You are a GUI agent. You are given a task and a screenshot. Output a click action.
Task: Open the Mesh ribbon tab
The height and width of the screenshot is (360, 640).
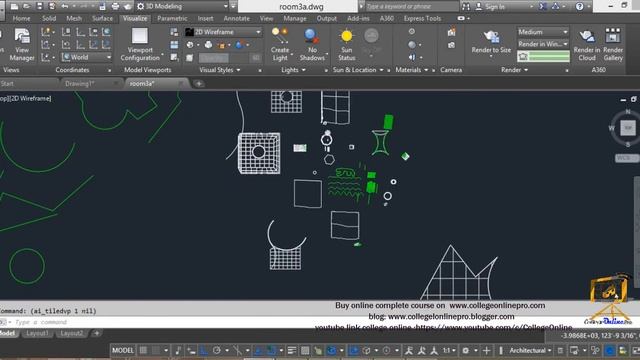pos(74,18)
